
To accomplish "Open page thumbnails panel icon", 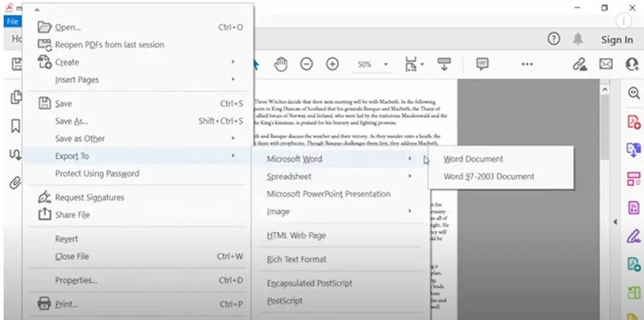I will (x=16, y=97).
